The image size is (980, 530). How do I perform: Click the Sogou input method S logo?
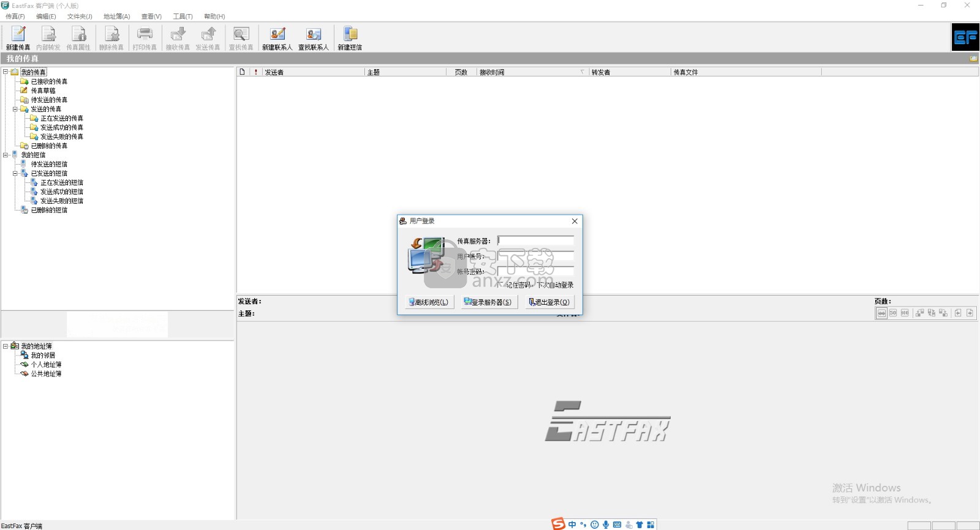558,524
